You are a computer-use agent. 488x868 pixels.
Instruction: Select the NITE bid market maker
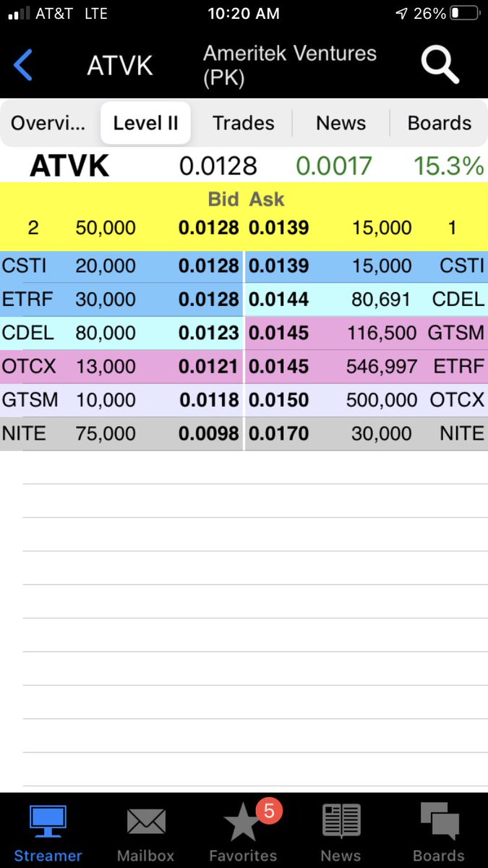(x=24, y=433)
